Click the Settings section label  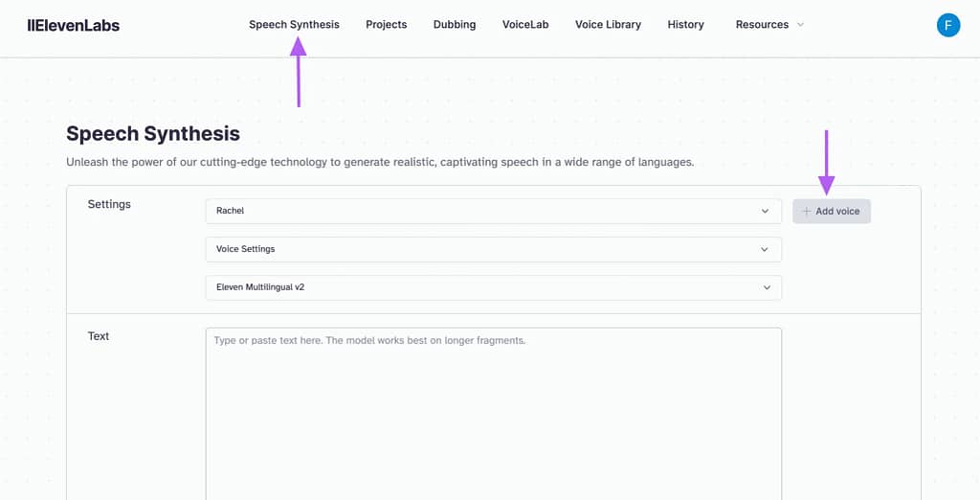[109, 204]
